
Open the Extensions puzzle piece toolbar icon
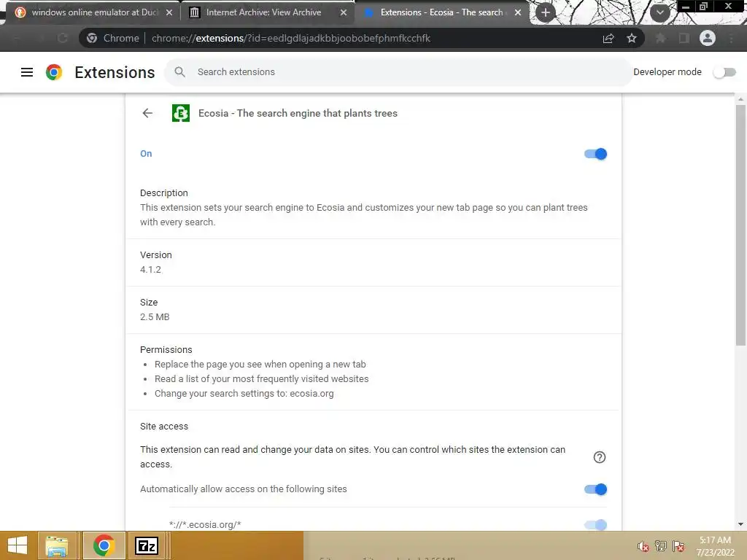[x=660, y=38]
